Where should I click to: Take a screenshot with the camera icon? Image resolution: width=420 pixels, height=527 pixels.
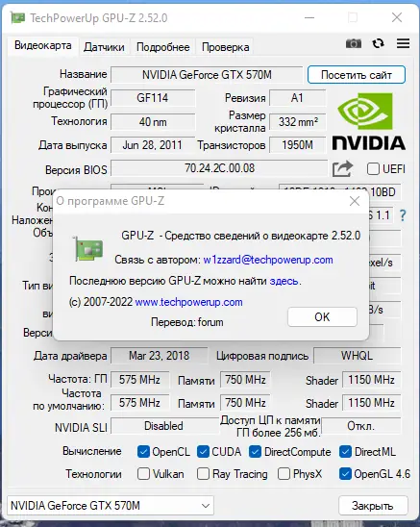[x=354, y=43]
